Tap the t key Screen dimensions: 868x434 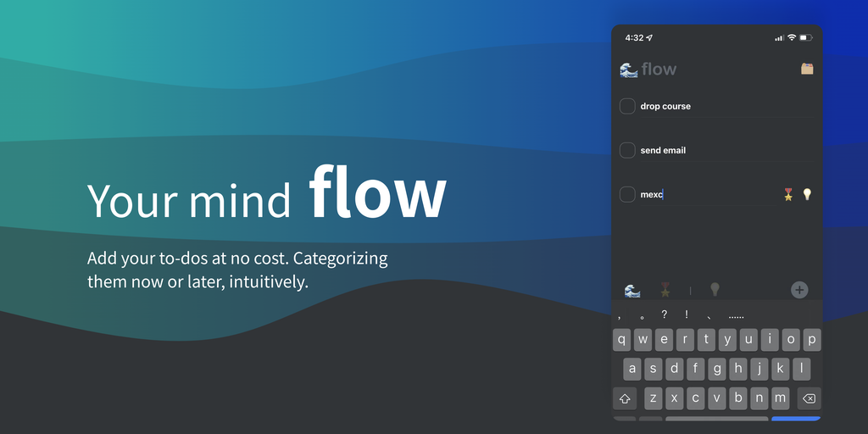pos(706,340)
